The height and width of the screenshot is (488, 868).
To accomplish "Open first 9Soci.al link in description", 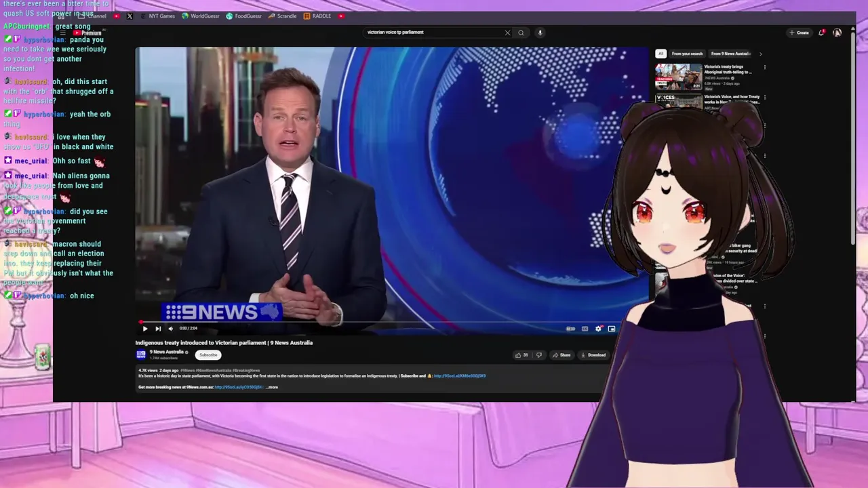I will click(x=460, y=375).
